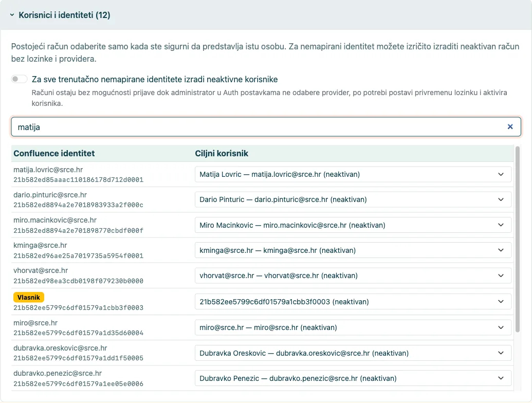Viewport: 532px width, 403px height.
Task: Clear the matija search field
Action: point(510,126)
